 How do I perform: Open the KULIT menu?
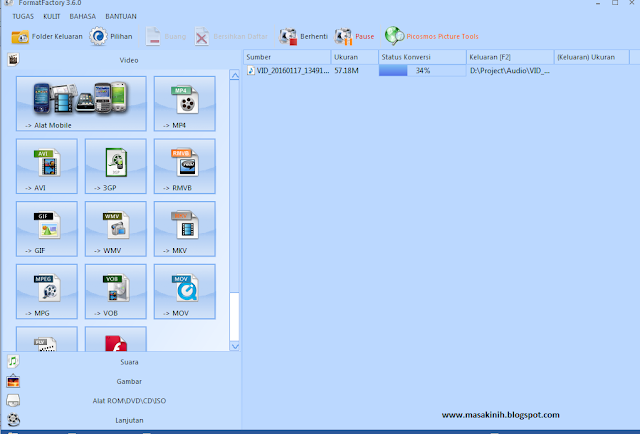(x=51, y=16)
